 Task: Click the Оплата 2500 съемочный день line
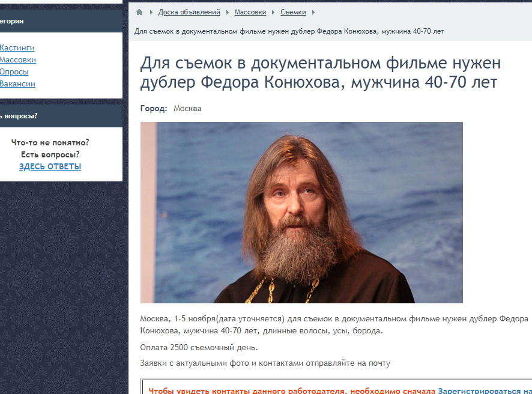point(199,348)
